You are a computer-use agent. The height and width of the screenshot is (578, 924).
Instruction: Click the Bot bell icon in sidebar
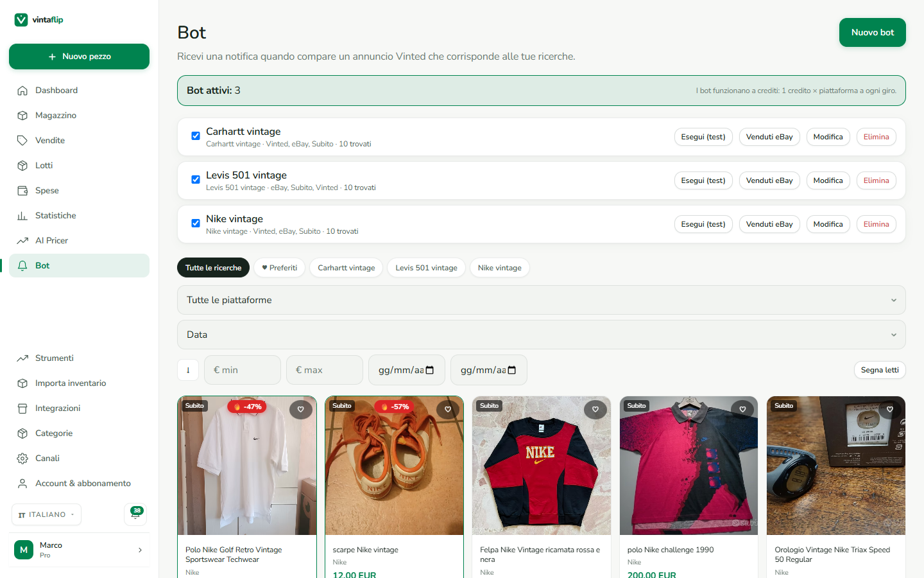click(22, 266)
